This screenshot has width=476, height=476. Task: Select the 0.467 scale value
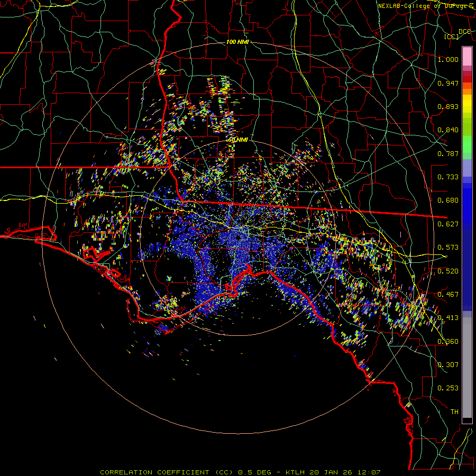448,295
